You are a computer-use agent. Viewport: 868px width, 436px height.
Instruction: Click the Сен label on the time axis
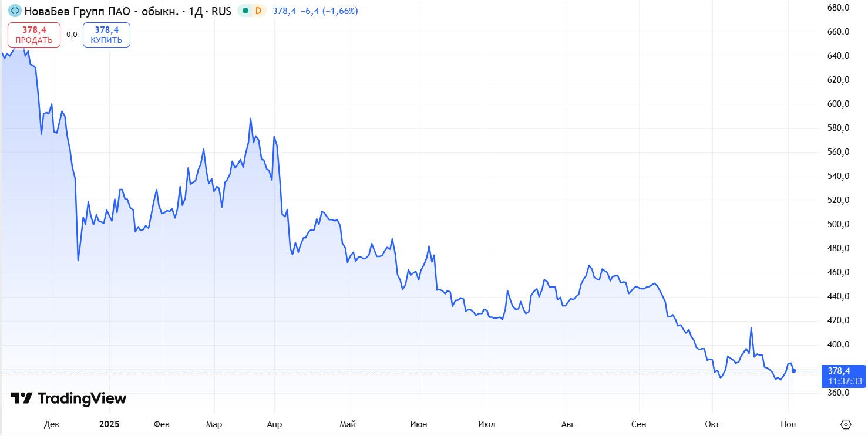click(638, 424)
